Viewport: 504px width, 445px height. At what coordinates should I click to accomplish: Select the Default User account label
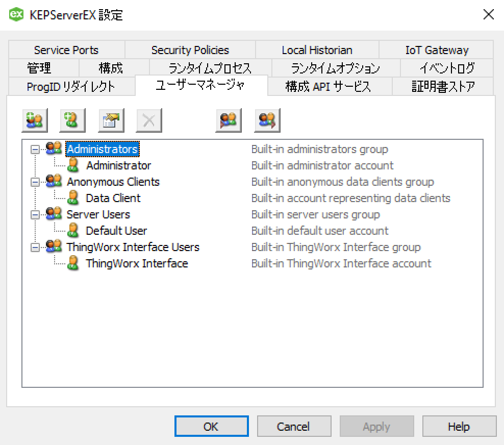pyautogui.click(x=116, y=231)
